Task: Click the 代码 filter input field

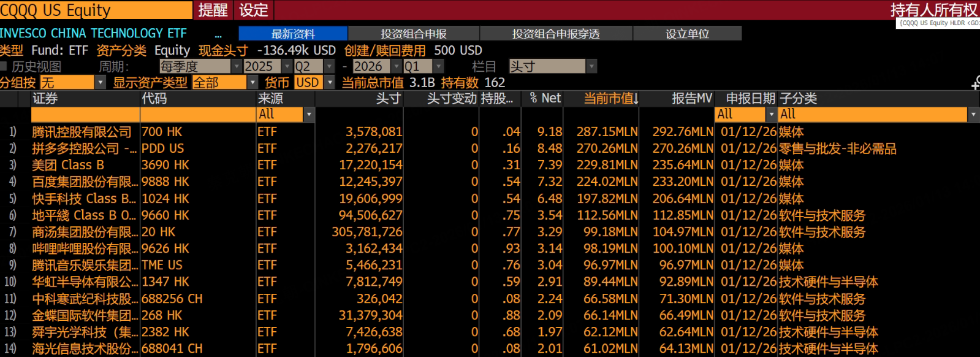Action: click(198, 114)
